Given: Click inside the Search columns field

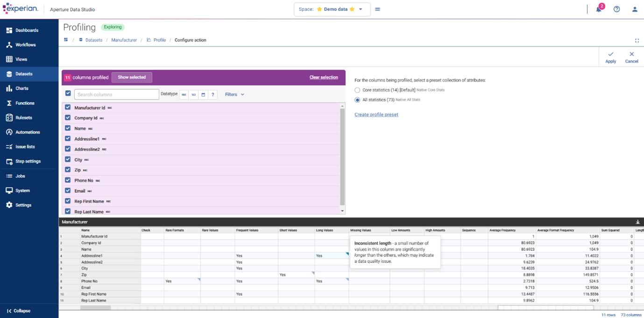Looking at the screenshot, I should (116, 94).
